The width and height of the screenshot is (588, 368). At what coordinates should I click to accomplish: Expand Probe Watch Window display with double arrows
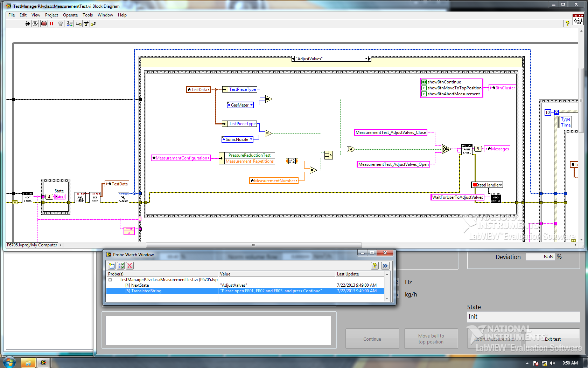click(385, 266)
